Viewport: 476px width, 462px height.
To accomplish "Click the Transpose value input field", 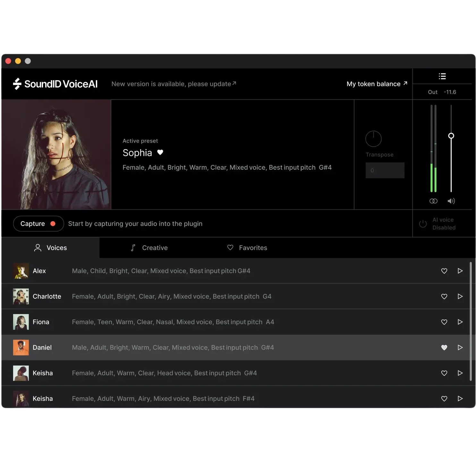I will (385, 170).
